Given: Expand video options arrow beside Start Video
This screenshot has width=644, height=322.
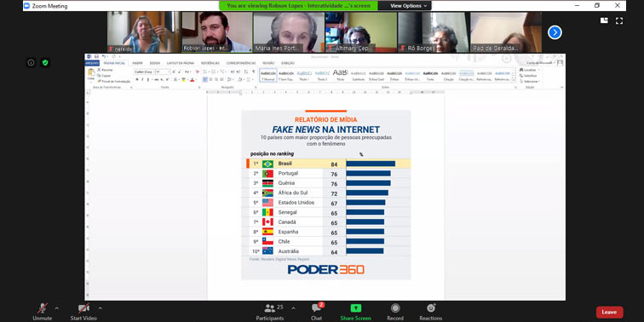Looking at the screenshot, I should [x=101, y=308].
